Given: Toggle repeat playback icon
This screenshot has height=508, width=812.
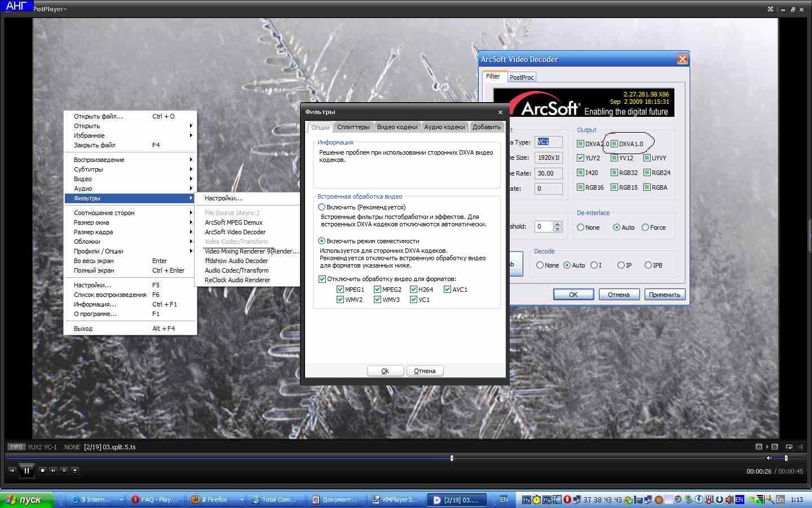Looking at the screenshot, I should (x=789, y=446).
